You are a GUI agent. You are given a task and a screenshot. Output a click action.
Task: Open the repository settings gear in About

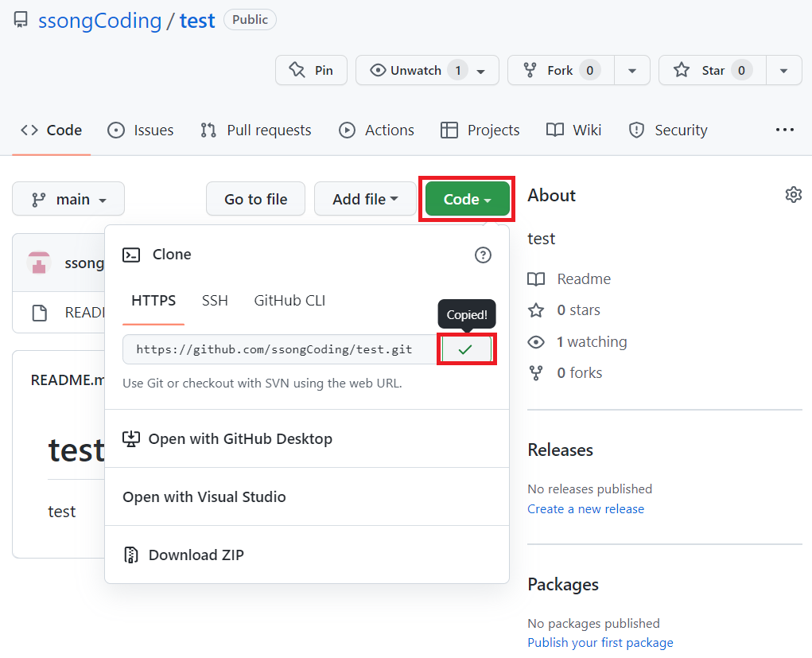[793, 195]
